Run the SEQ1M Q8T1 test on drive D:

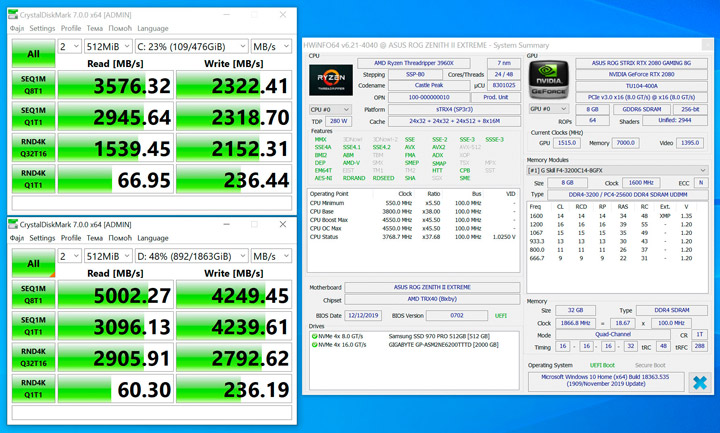pos(34,294)
